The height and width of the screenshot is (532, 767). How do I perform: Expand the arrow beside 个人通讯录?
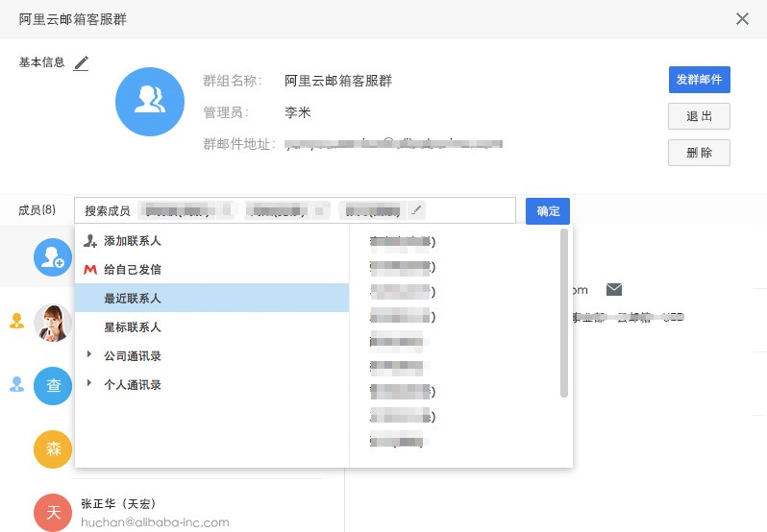89,383
